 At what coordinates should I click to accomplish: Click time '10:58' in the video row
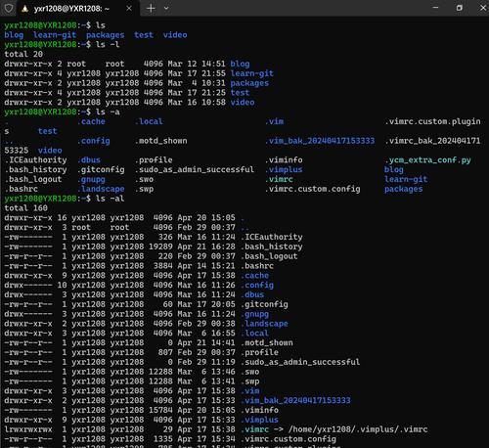[213, 103]
